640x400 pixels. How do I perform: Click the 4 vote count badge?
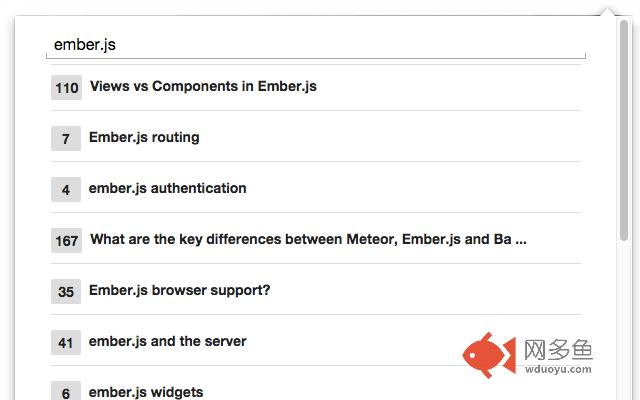point(66,189)
